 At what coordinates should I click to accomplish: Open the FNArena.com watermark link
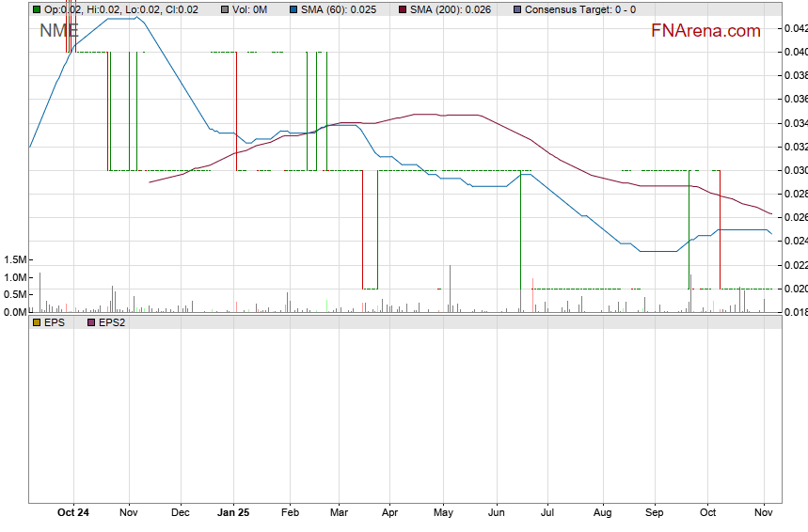click(x=705, y=31)
